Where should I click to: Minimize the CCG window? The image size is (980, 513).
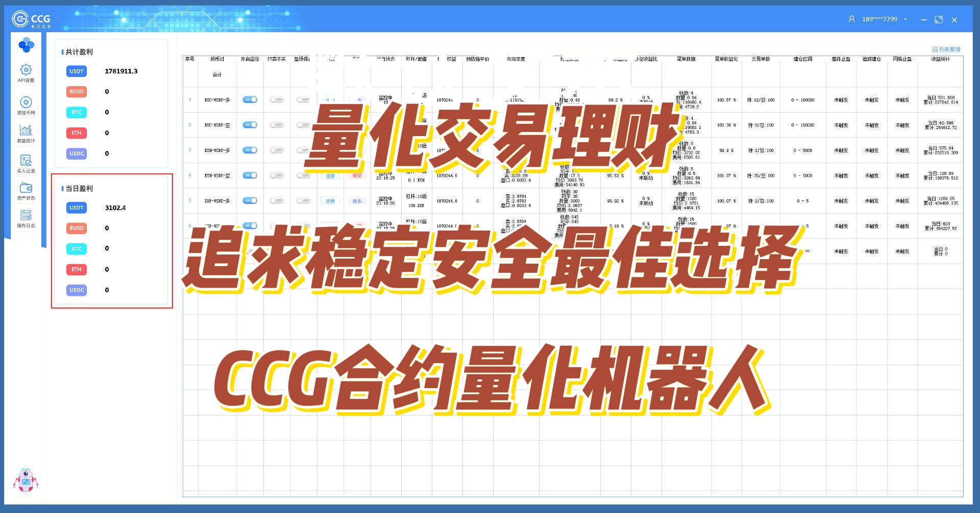click(x=923, y=19)
